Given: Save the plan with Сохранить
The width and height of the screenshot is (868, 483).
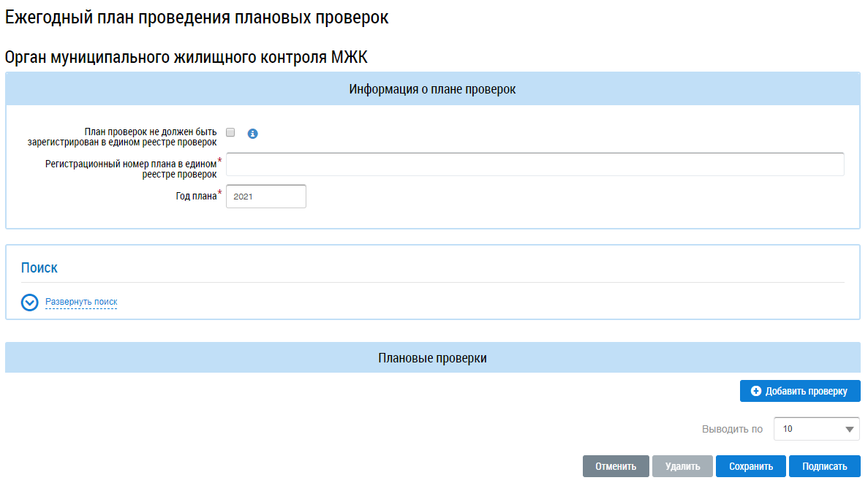Looking at the screenshot, I should pyautogui.click(x=750, y=467).
